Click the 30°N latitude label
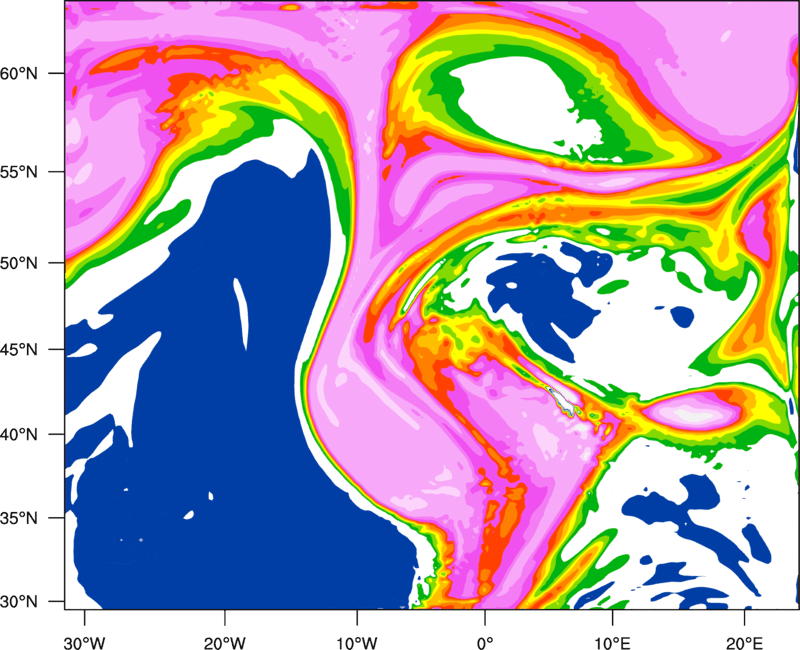The image size is (800, 650). coord(19,602)
